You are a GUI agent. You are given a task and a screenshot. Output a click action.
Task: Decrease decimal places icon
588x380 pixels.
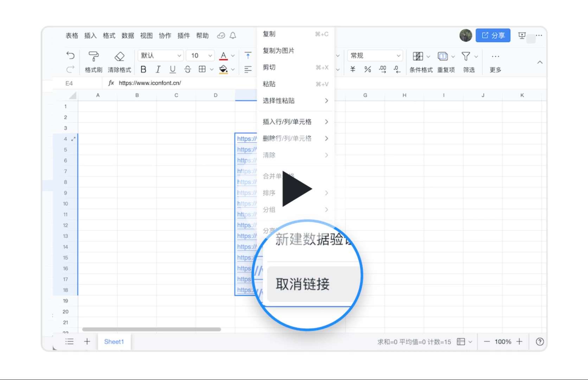397,69
